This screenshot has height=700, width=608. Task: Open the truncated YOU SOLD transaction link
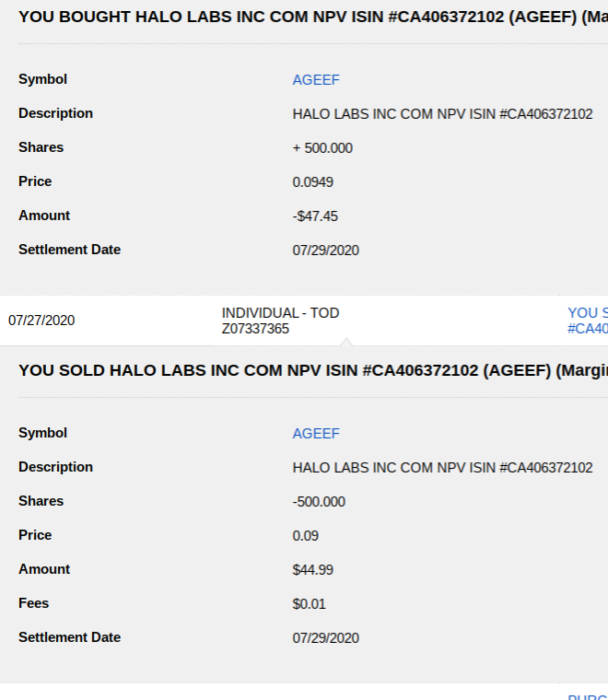(588, 321)
